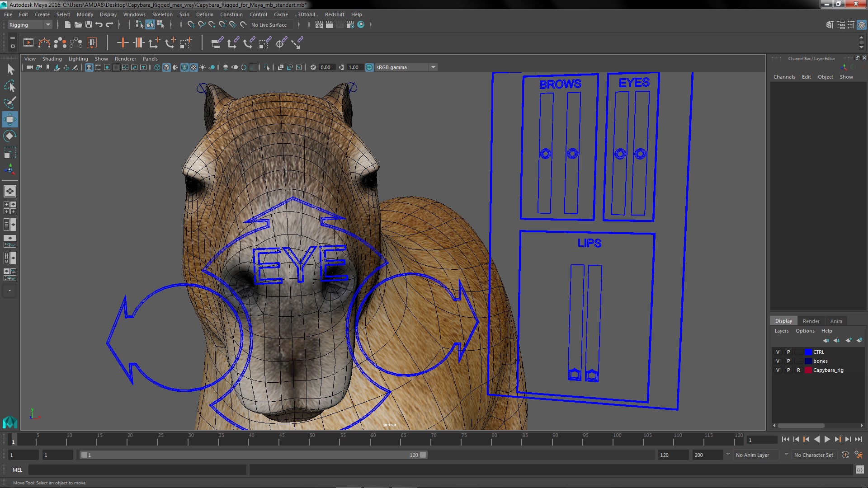
Task: Select the arrow Select tool
Action: point(10,69)
